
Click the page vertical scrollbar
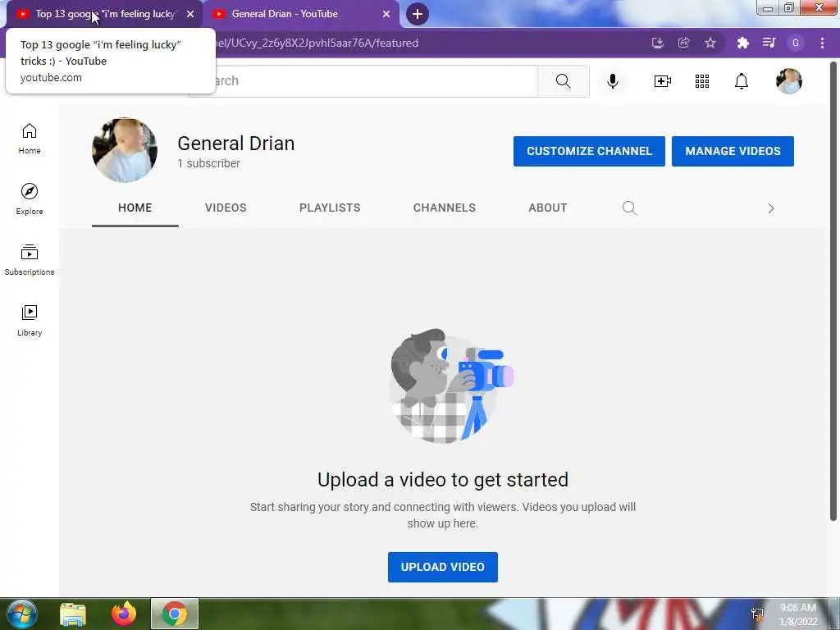click(833, 290)
